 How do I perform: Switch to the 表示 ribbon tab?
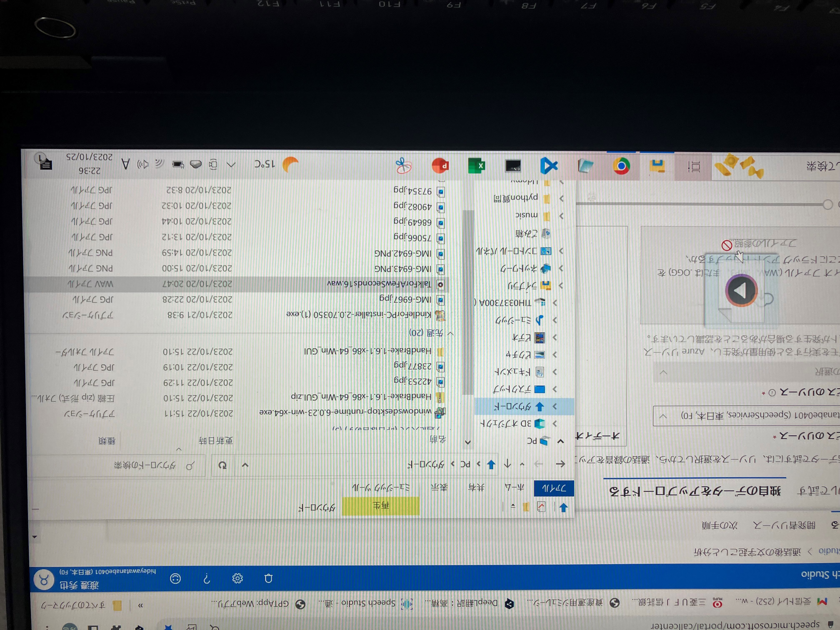coord(439,488)
